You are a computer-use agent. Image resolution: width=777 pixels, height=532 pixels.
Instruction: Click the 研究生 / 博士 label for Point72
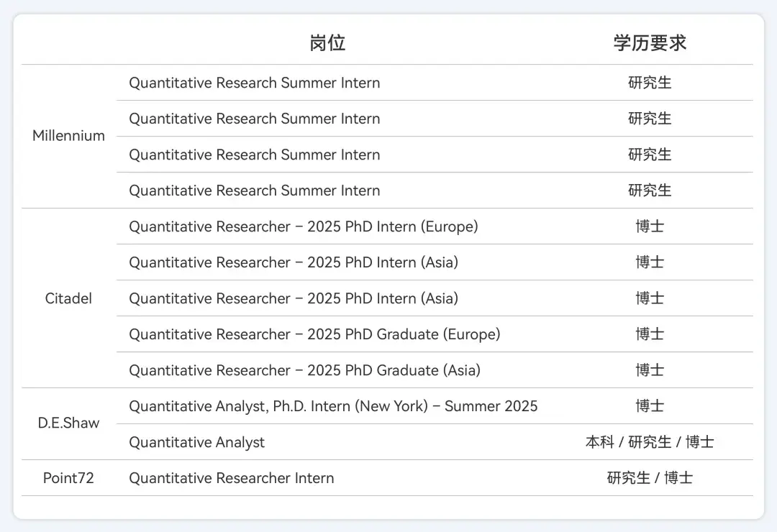pos(650,477)
